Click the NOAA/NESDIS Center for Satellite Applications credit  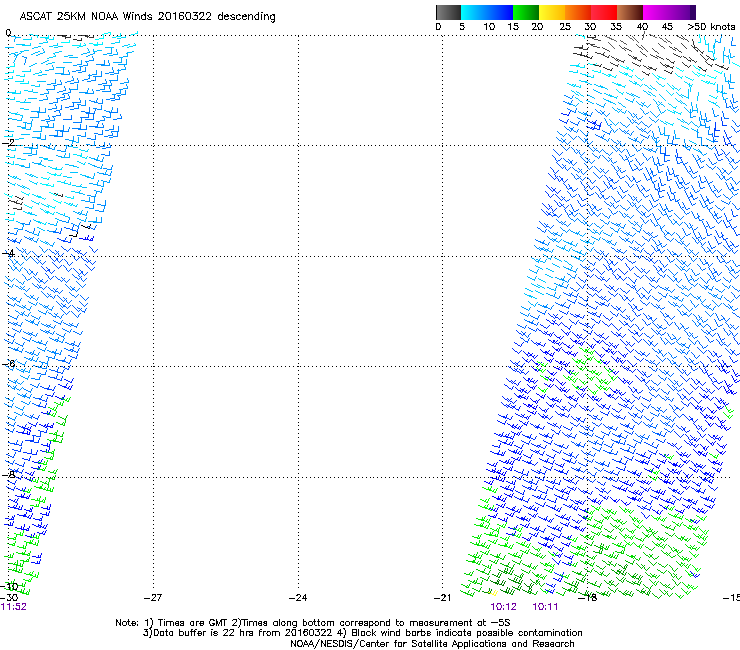[x=432, y=644]
